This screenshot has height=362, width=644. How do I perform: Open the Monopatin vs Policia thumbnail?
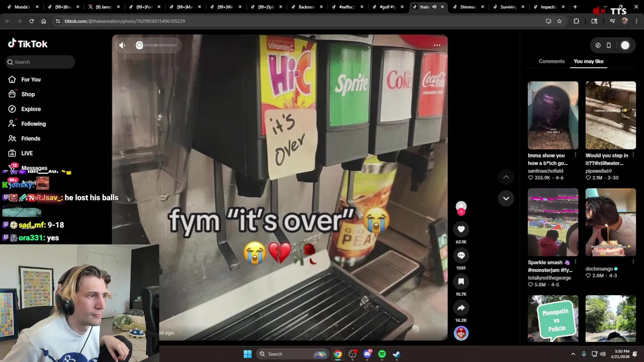pyautogui.click(x=553, y=319)
